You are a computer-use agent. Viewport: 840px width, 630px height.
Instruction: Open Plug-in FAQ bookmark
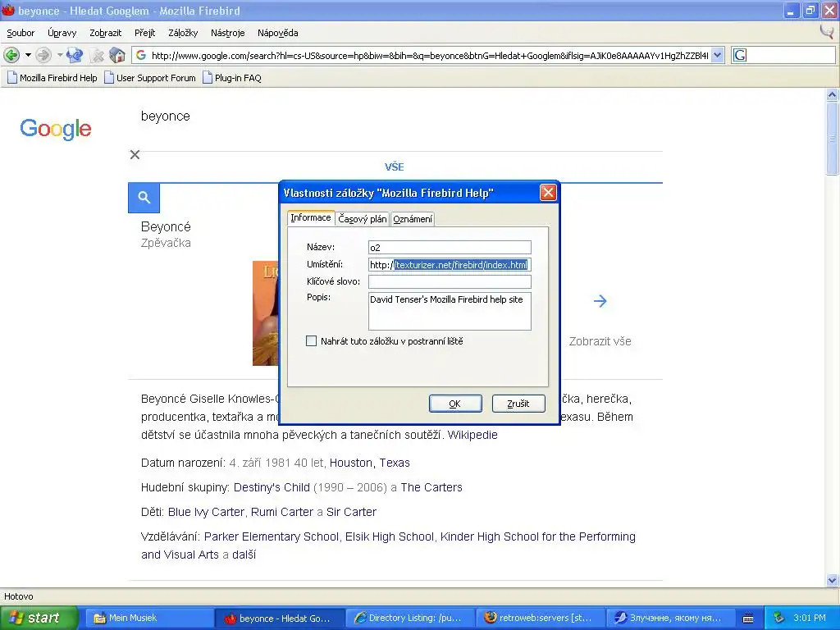point(232,78)
